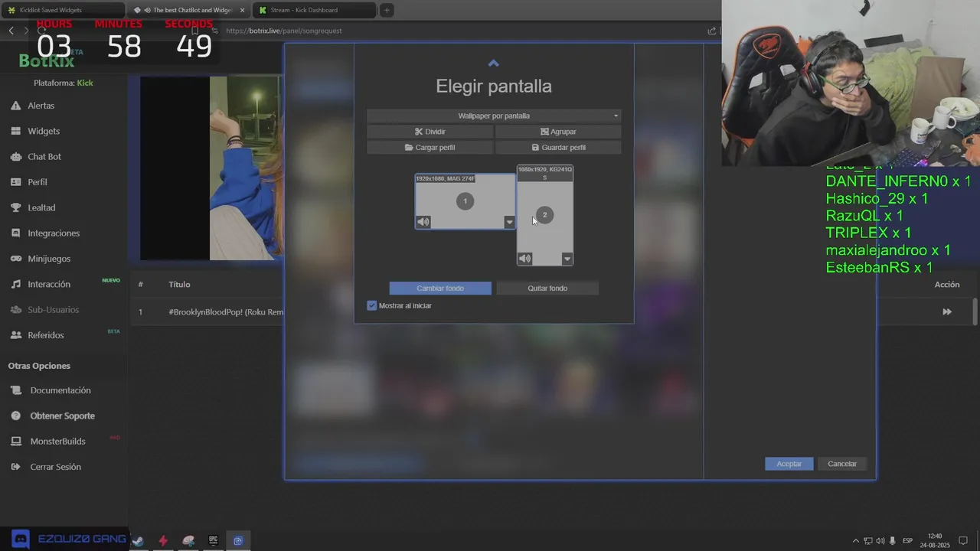Uncheck Mostrar al iniciar checkbox
Viewport: 980px width, 551px height.
(x=372, y=305)
